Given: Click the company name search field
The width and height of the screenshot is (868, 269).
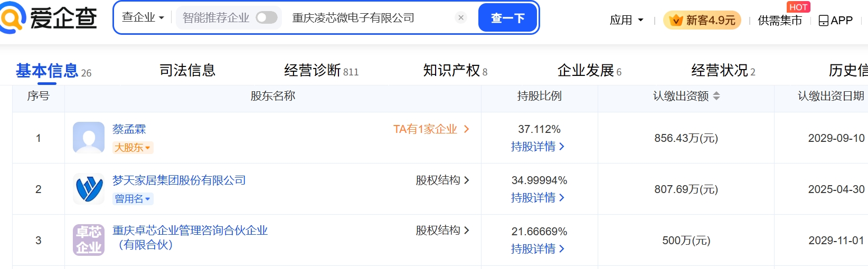Looking at the screenshot, I should [370, 17].
